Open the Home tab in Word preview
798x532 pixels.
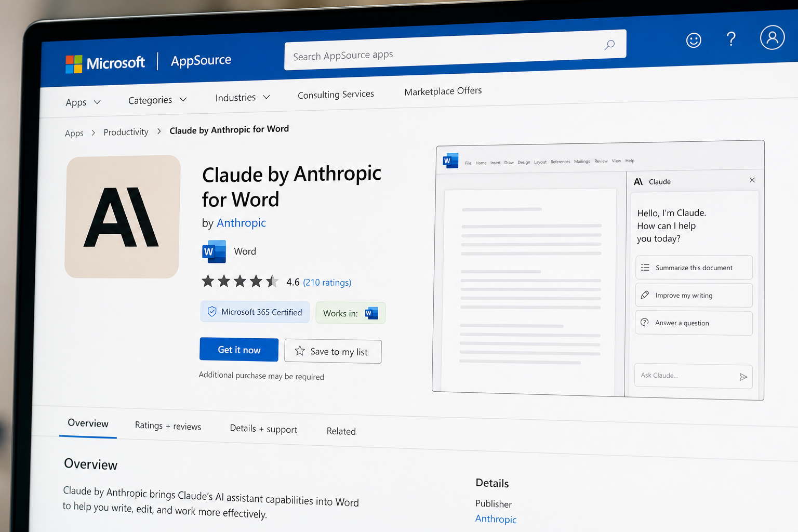click(481, 163)
